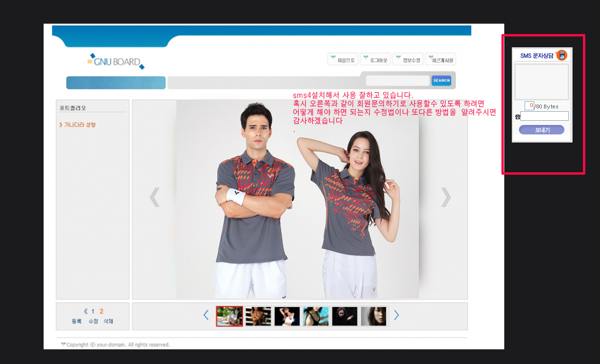This screenshot has width=600, height=364.
Task: Open the 최근게시물 recent posts menu
Action: pos(441,60)
